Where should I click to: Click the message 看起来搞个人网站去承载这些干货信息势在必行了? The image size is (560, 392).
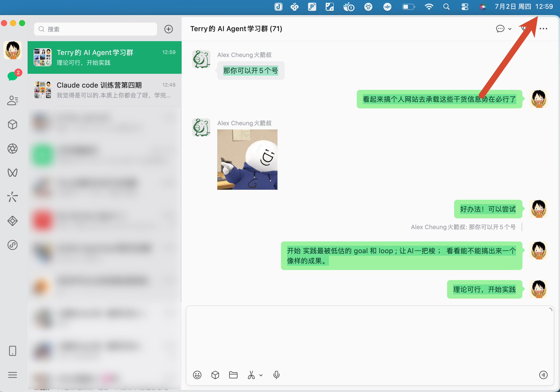click(439, 99)
